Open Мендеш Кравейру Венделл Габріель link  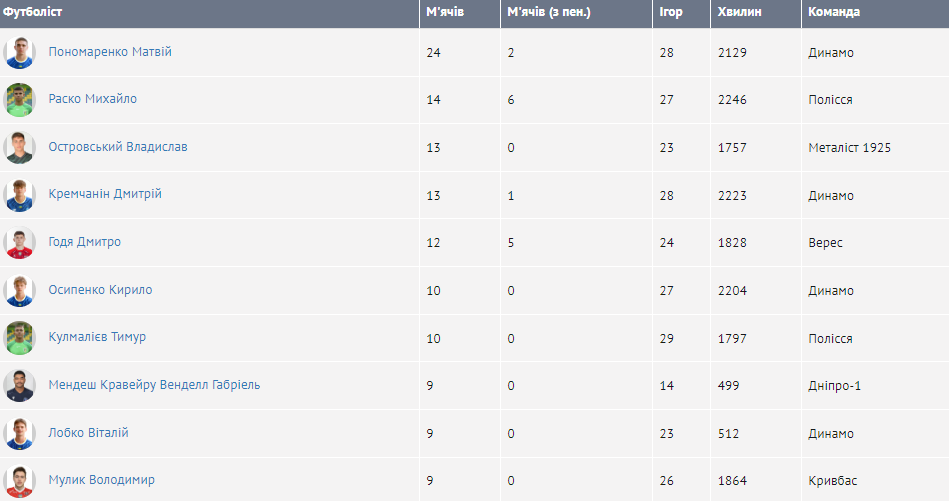click(154, 385)
